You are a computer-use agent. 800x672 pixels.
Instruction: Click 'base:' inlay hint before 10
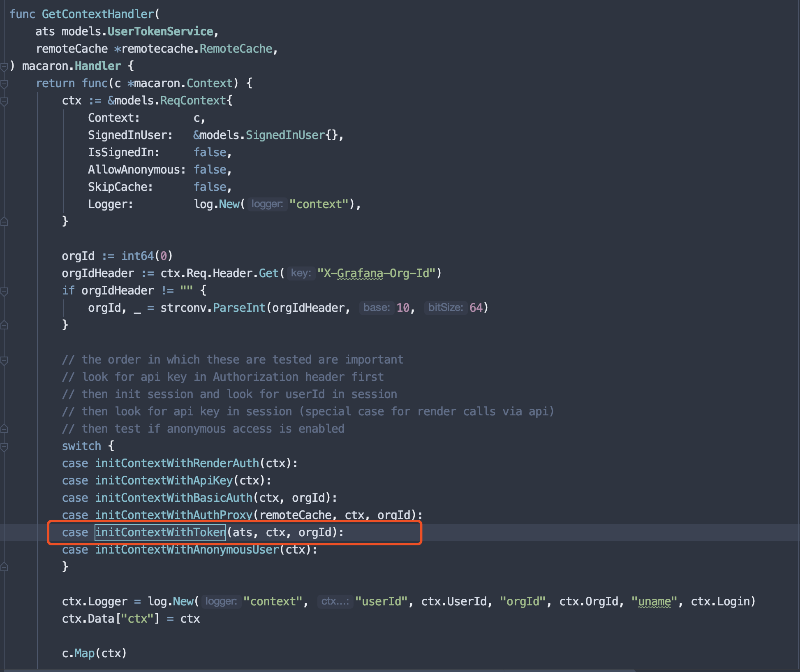[x=377, y=308]
